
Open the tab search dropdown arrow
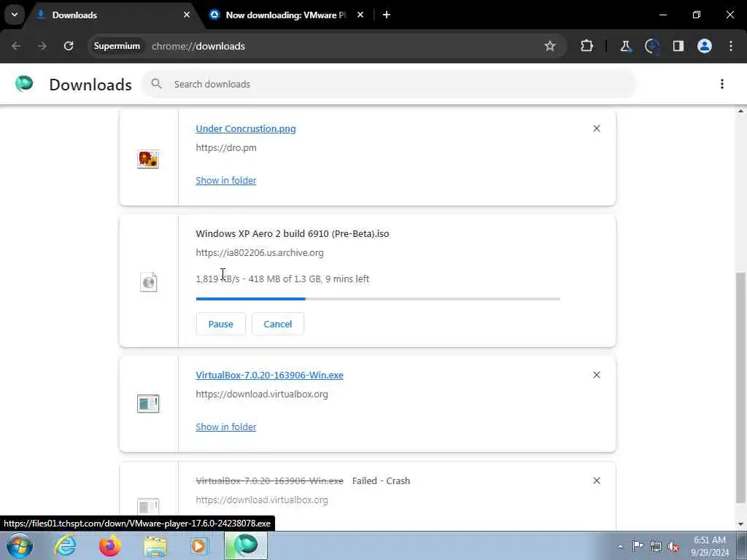point(15,15)
